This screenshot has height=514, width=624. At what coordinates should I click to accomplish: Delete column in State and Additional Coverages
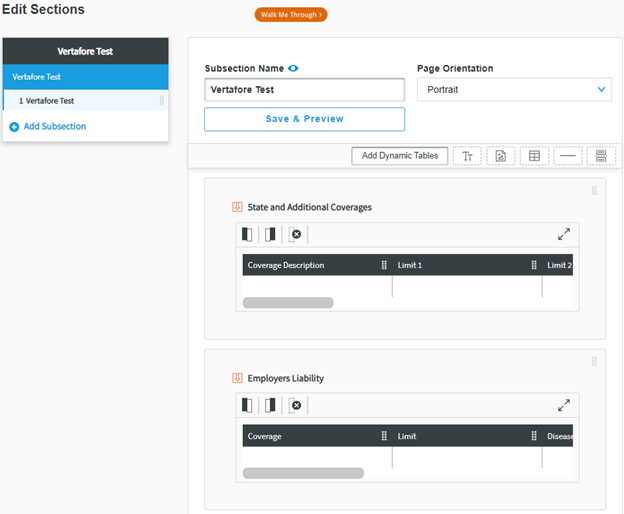click(295, 234)
